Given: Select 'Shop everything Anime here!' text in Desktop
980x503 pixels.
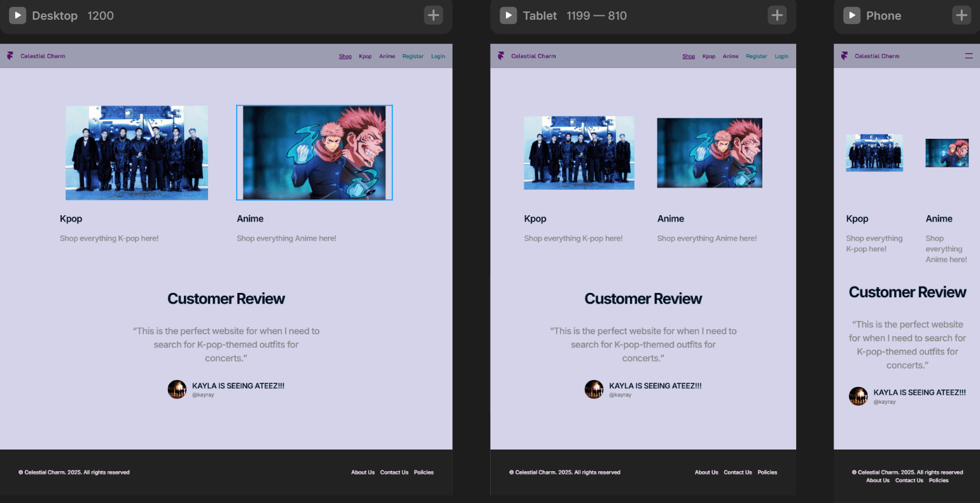Looking at the screenshot, I should pos(286,238).
